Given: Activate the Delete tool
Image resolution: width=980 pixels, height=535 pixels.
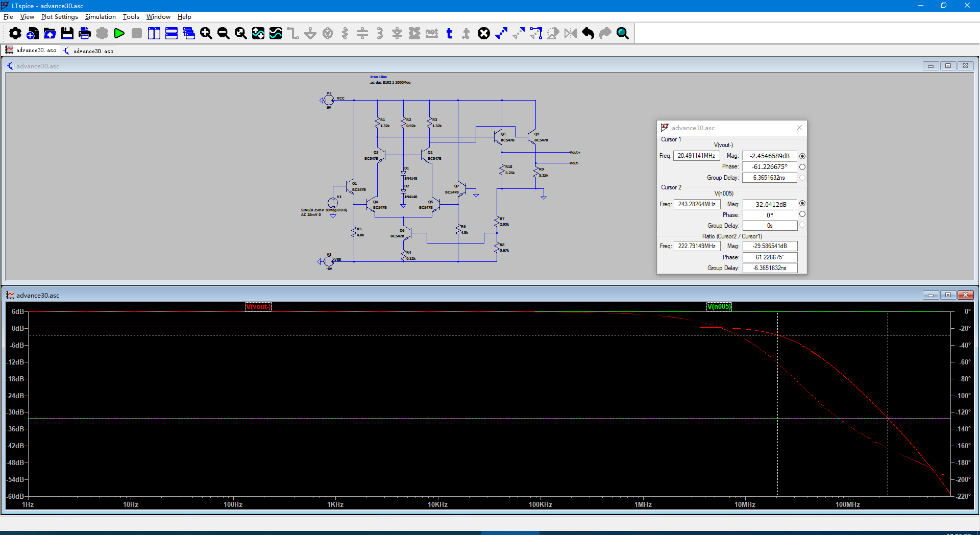Looking at the screenshot, I should pyautogui.click(x=484, y=33).
